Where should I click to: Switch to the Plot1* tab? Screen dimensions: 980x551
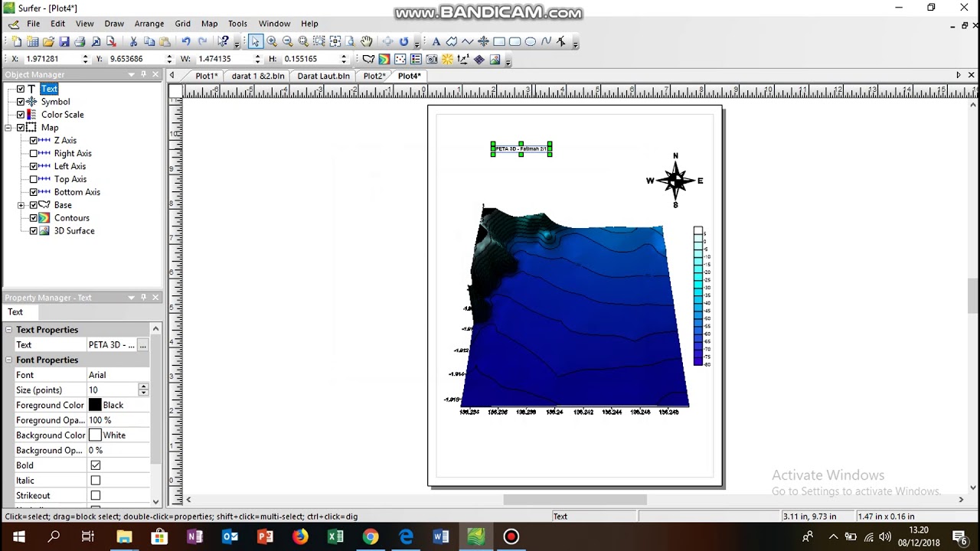coord(206,76)
